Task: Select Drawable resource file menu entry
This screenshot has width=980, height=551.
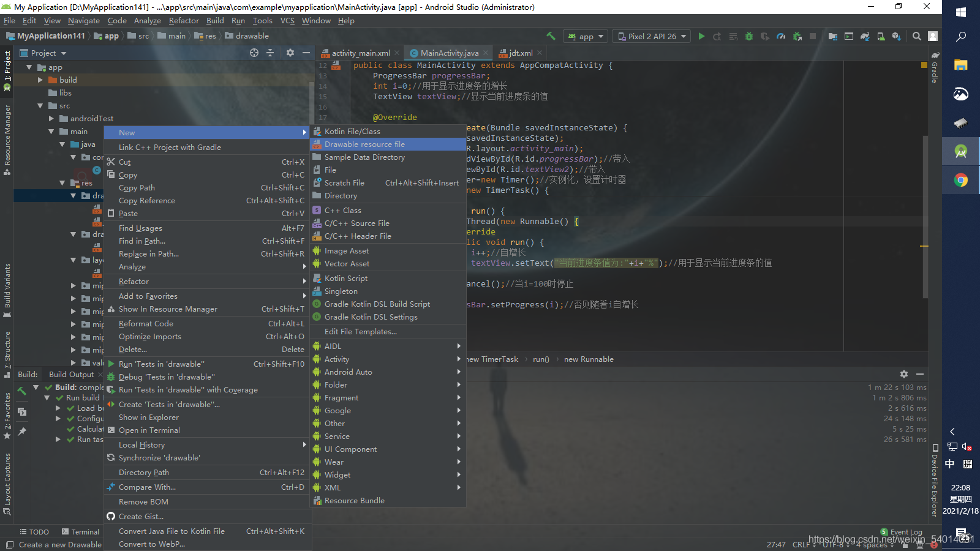Action: pos(388,144)
